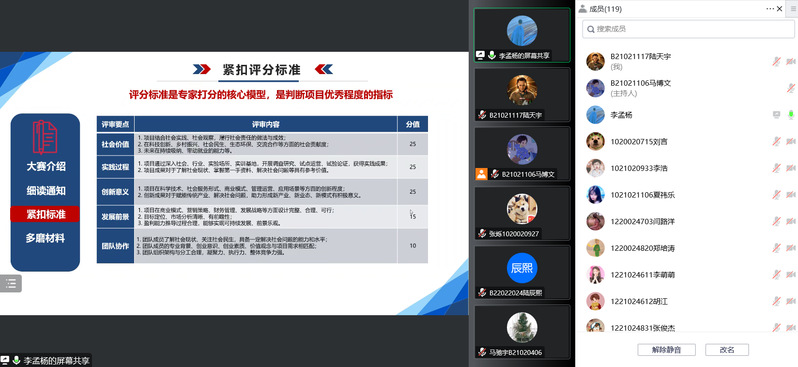Toggle my camera icon in B21021117陆天宇 row
798x367 pixels.
790,62
